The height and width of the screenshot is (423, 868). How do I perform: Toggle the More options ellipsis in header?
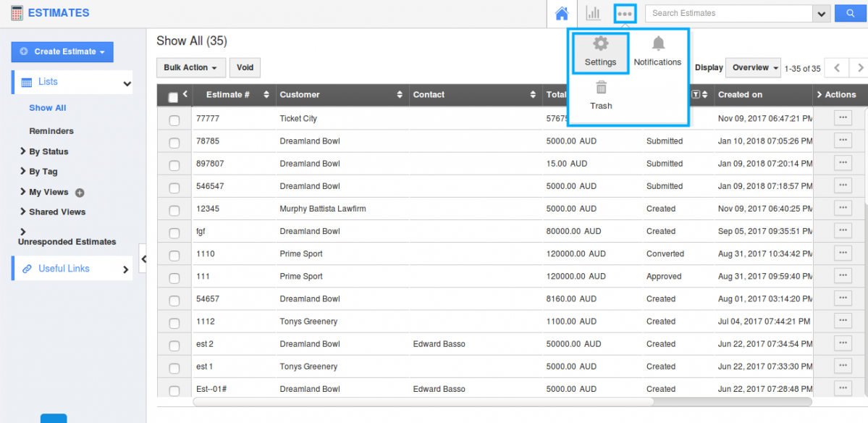click(625, 13)
